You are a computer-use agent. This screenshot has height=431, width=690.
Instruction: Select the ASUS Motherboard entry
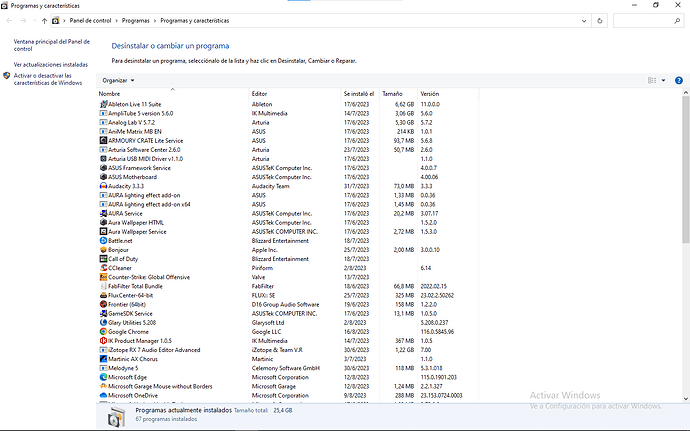(287, 177)
